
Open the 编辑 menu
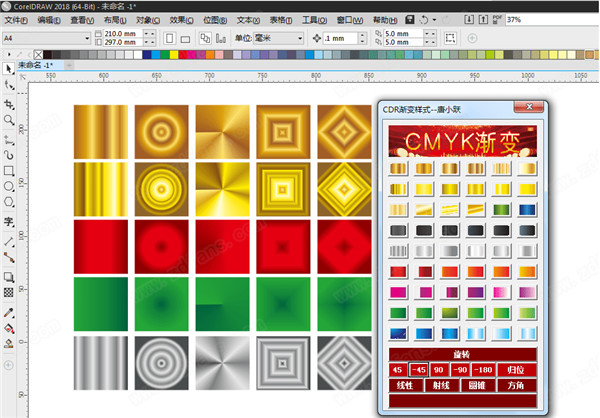[x=49, y=20]
